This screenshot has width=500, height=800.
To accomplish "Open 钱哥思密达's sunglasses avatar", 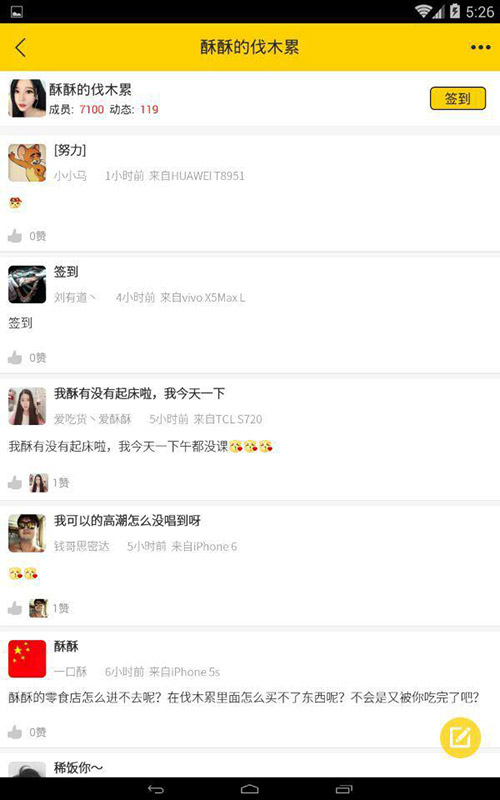I will 27,533.
